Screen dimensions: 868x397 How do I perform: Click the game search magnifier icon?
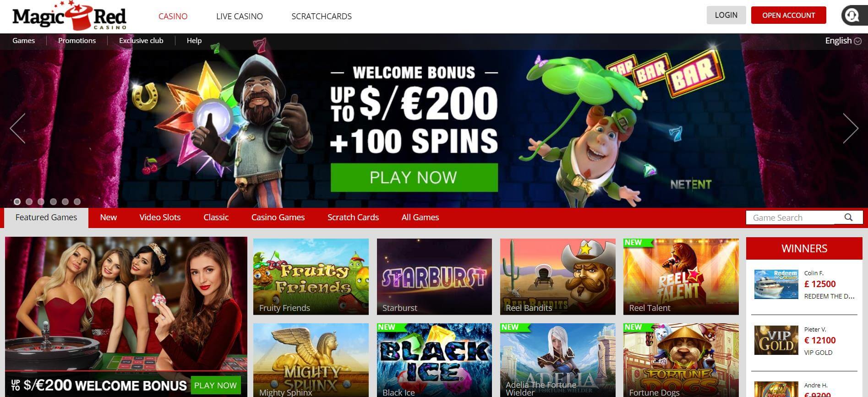point(848,218)
